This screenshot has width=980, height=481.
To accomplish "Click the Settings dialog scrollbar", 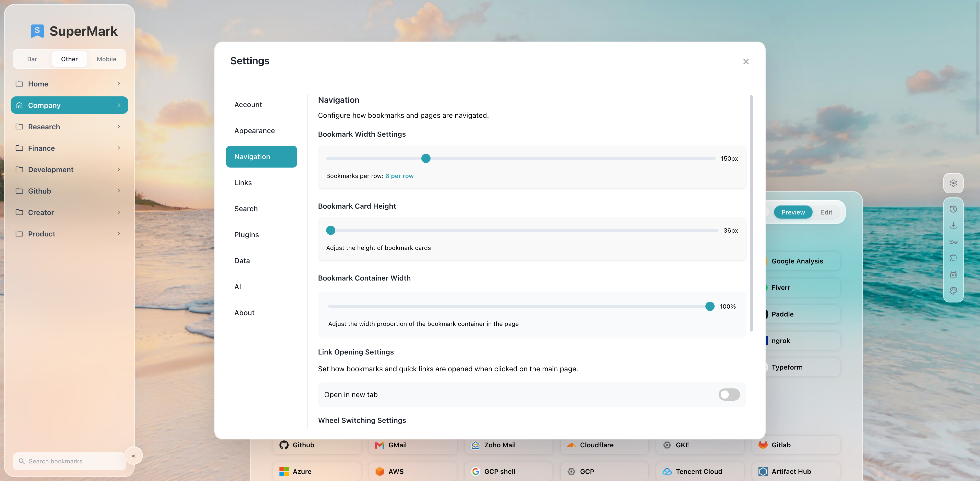I will coord(751,213).
